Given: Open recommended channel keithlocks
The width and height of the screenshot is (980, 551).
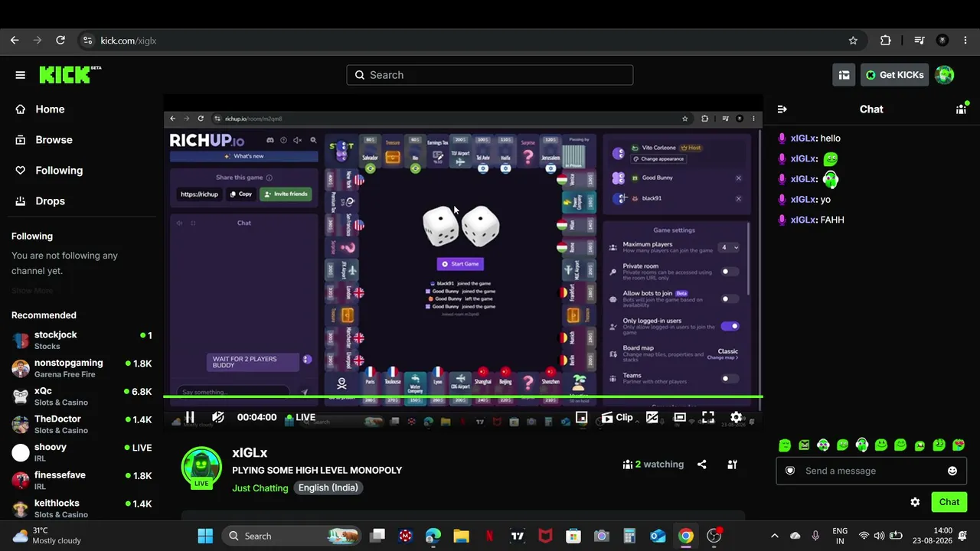Looking at the screenshot, I should [x=81, y=509].
